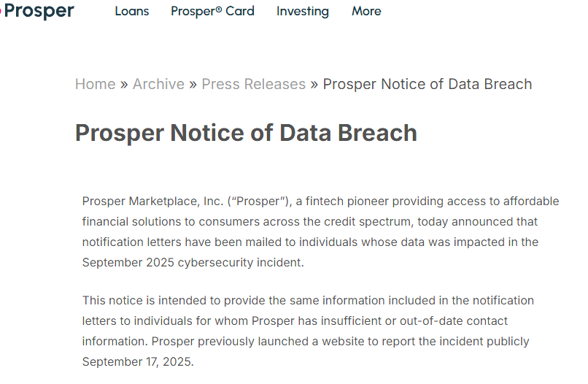Open the Prosper® Card menu
The image size is (588, 384).
(x=212, y=11)
